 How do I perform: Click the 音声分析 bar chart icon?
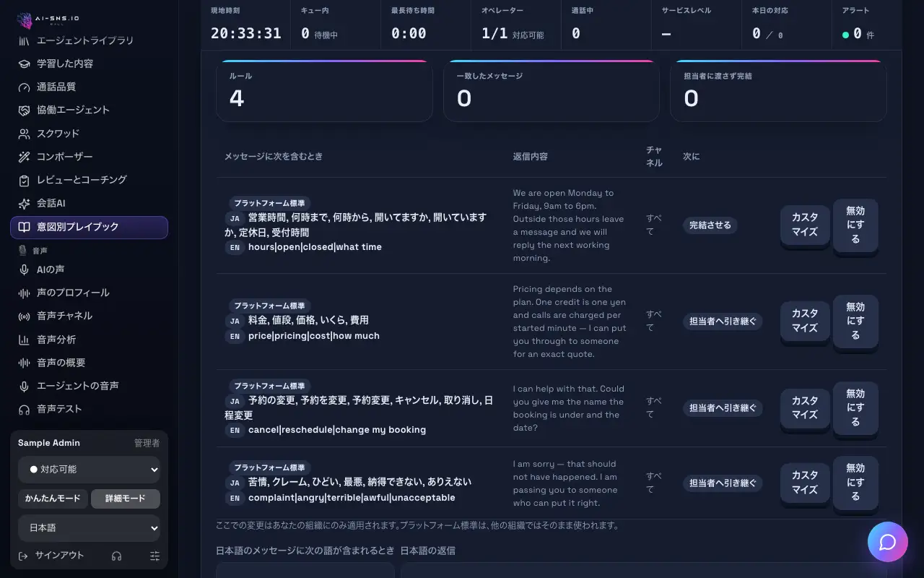pyautogui.click(x=24, y=340)
